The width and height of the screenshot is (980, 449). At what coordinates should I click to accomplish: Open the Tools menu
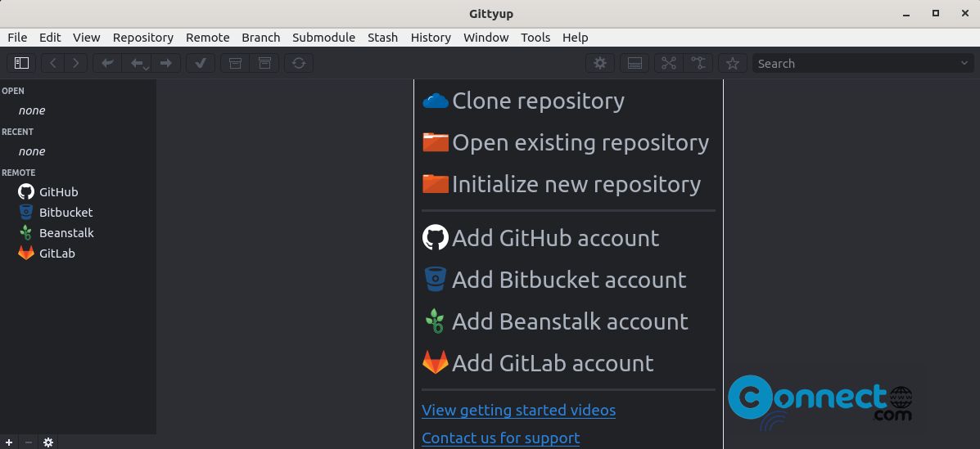(x=535, y=38)
